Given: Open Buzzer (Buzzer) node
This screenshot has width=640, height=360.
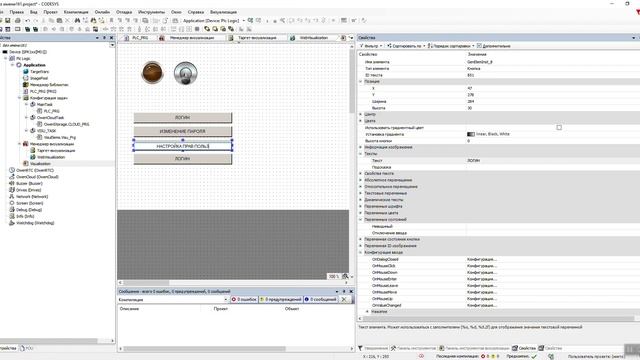Looking at the screenshot, I should tap(29, 183).
